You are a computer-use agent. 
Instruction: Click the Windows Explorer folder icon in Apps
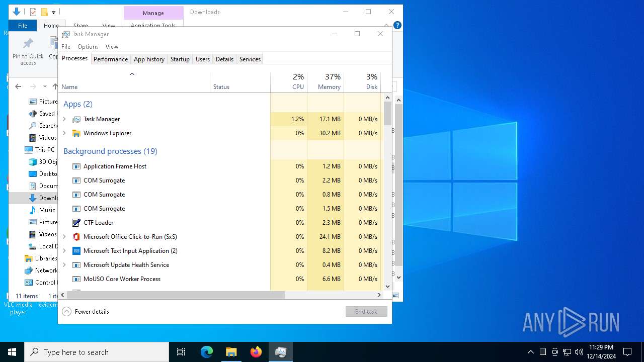pyautogui.click(x=76, y=133)
